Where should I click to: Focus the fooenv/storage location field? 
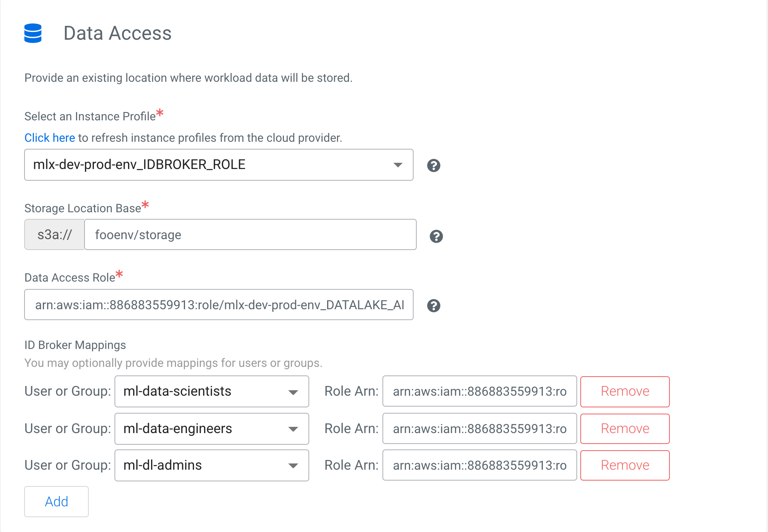coord(250,235)
